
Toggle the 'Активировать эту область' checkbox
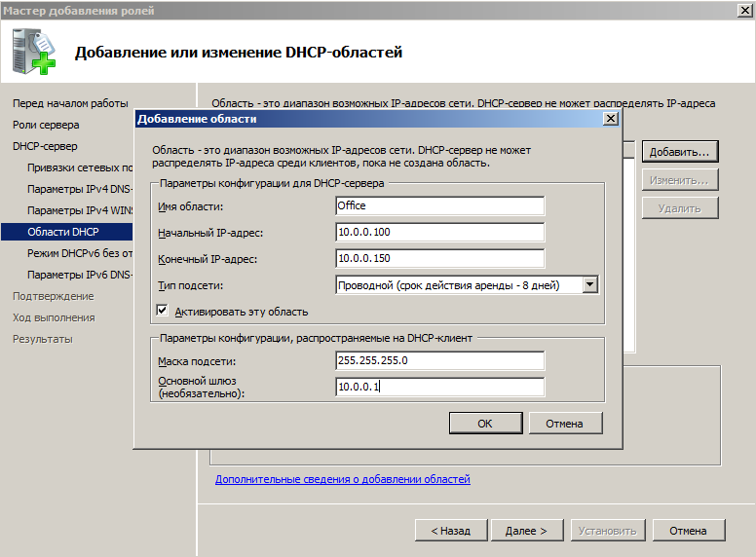point(162,311)
